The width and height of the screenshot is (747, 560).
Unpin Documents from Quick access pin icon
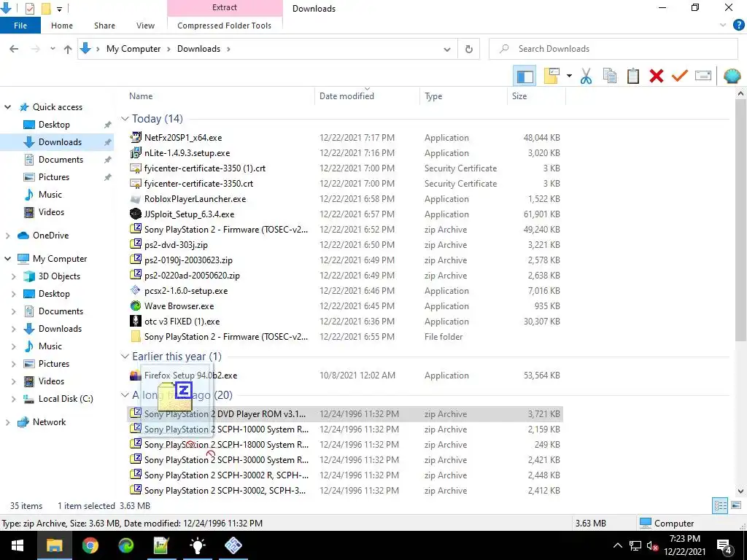(108, 160)
